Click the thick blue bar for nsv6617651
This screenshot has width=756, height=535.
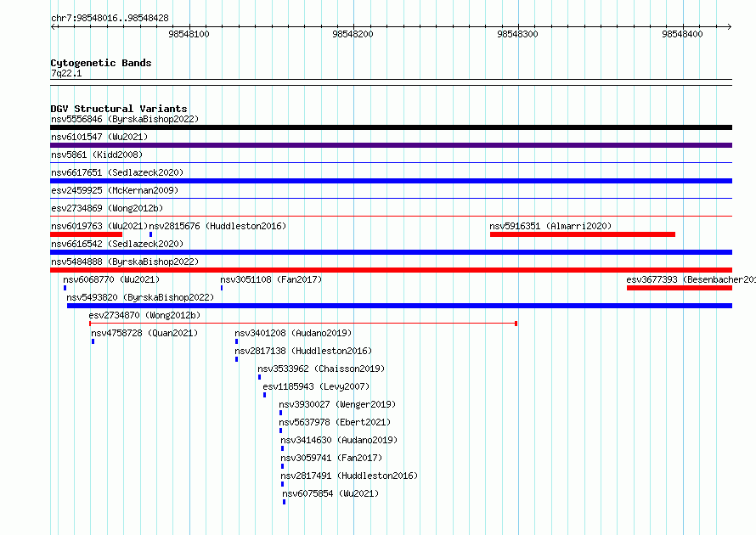[x=391, y=181]
